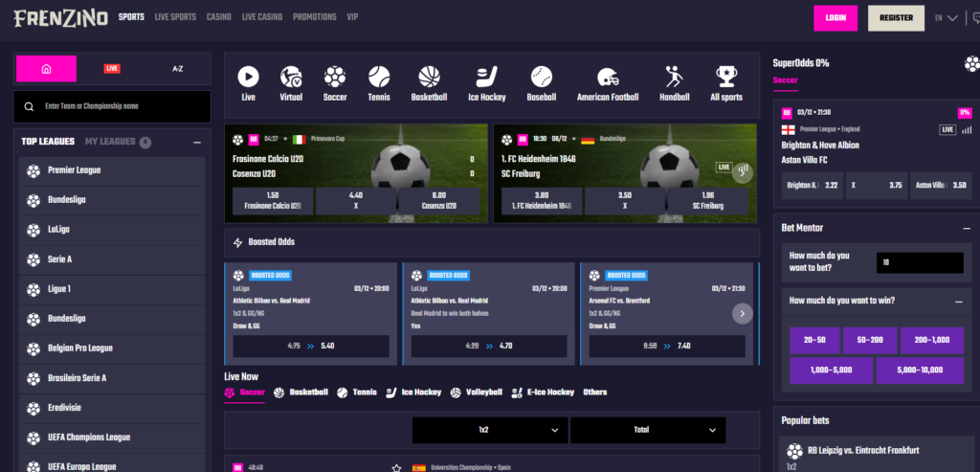Bet on Frosinone Calcio U20 at 1.50

click(273, 201)
